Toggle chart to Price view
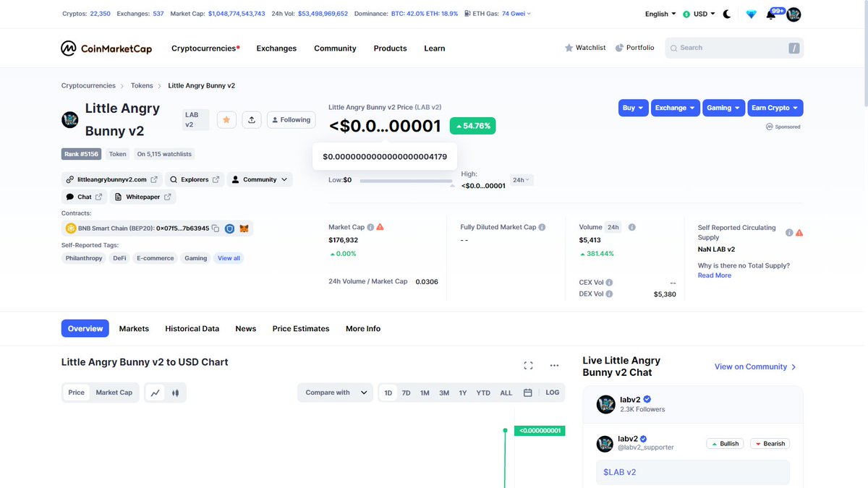The width and height of the screenshot is (868, 488). pyautogui.click(x=77, y=393)
